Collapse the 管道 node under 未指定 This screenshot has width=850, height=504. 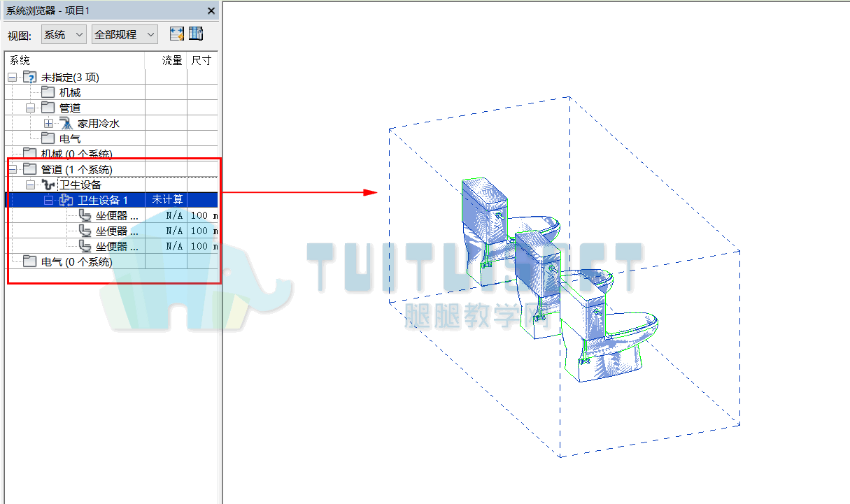point(30,108)
